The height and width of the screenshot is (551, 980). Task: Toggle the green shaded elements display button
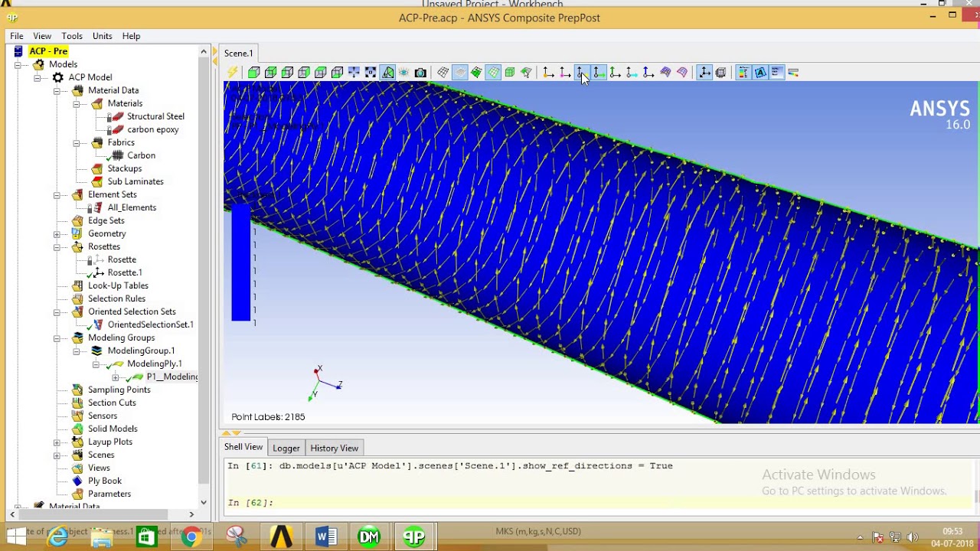477,73
